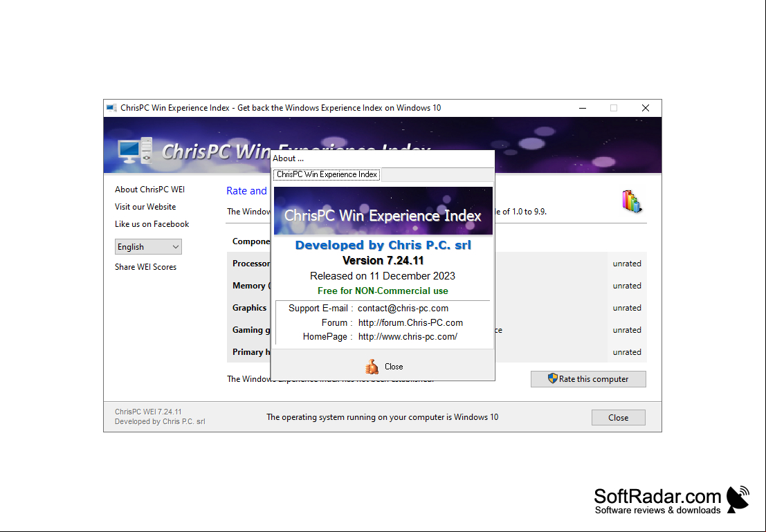Click the Processor row's unrated score
The image size is (766, 532).
[627, 264]
